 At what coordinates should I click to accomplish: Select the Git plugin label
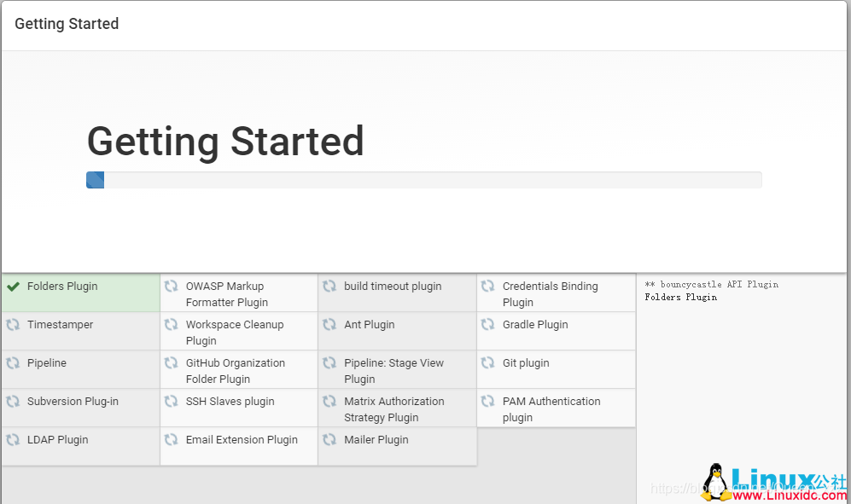click(x=526, y=363)
